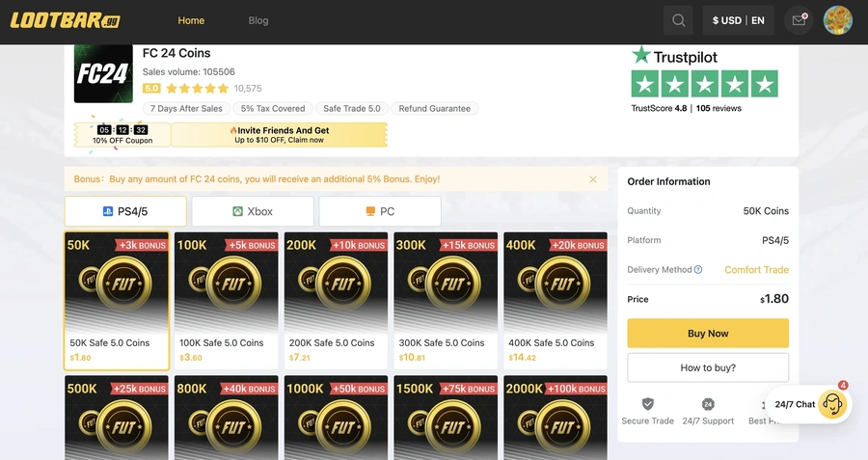Click the +20k BONUS ribbon
The height and width of the screenshot is (460, 868).
[578, 245]
